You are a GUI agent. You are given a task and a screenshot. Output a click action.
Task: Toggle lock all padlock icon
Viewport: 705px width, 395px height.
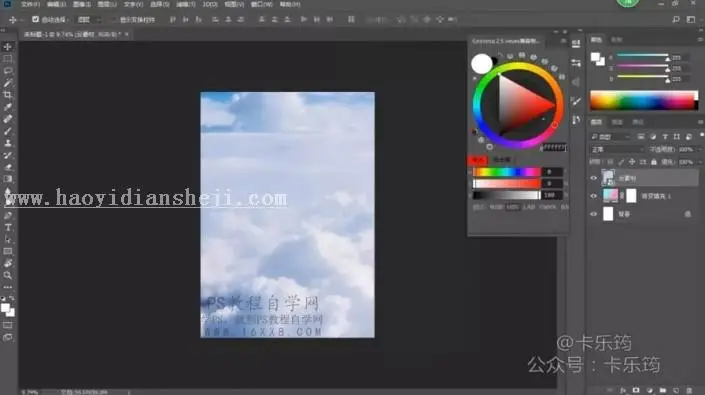click(654, 162)
